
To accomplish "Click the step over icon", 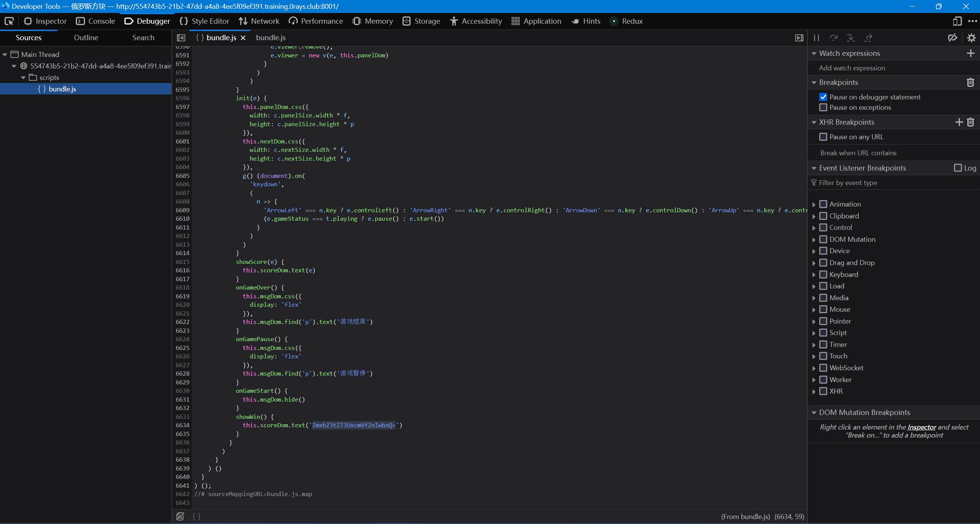I will [833, 37].
